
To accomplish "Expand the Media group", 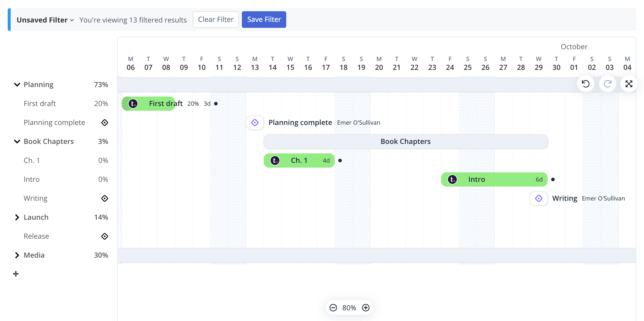I will pos(17,255).
